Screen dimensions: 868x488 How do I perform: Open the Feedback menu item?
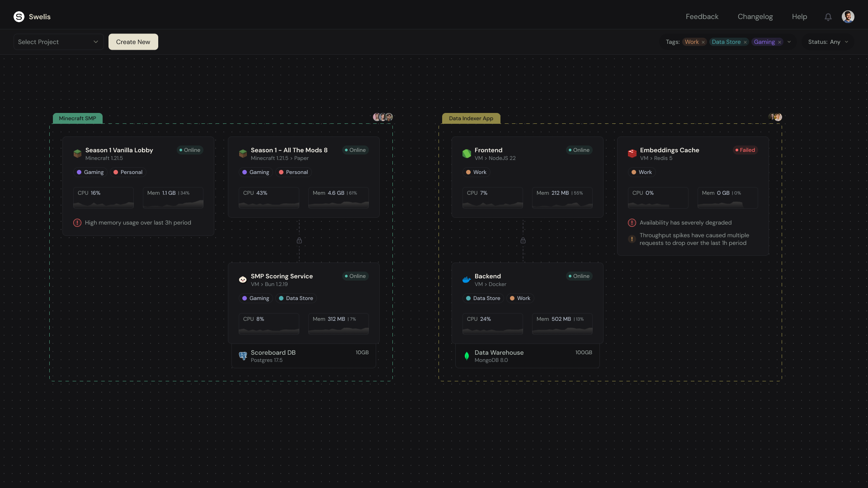point(702,17)
